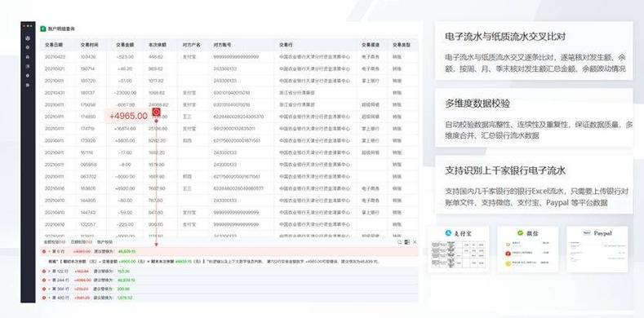Click the -23000.00 transaction amount cell
Viewport: 644px width, 318px height.
(125, 93)
